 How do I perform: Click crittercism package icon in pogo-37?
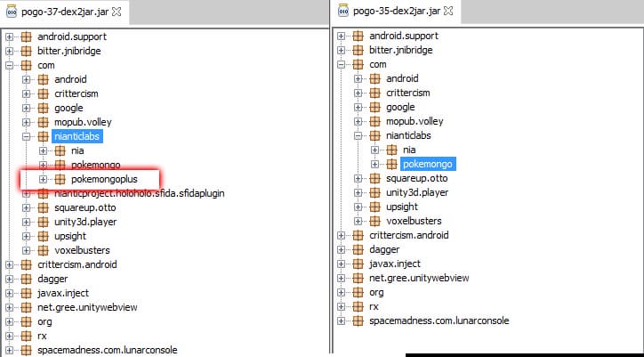(x=43, y=93)
